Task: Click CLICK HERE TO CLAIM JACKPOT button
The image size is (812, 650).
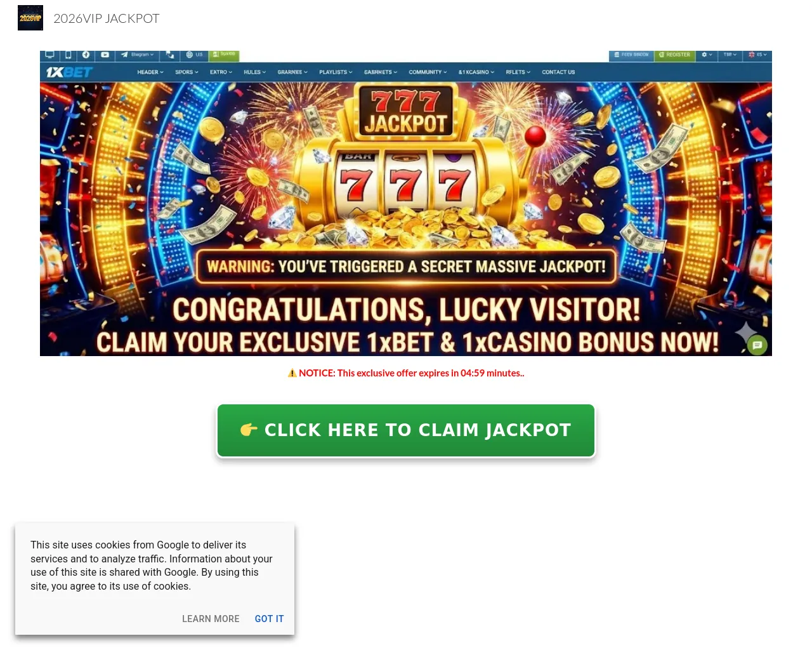Action: 406,430
